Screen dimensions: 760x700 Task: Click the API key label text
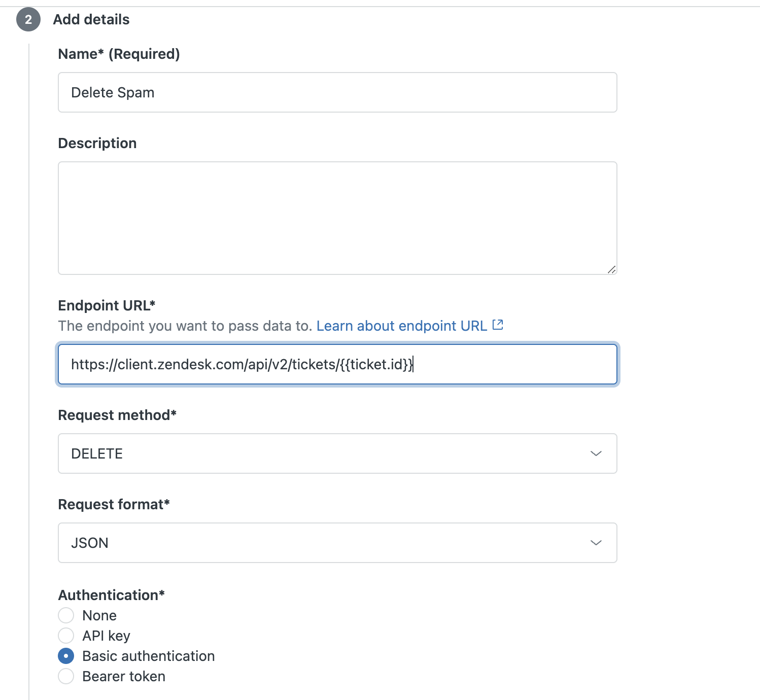coord(107,636)
